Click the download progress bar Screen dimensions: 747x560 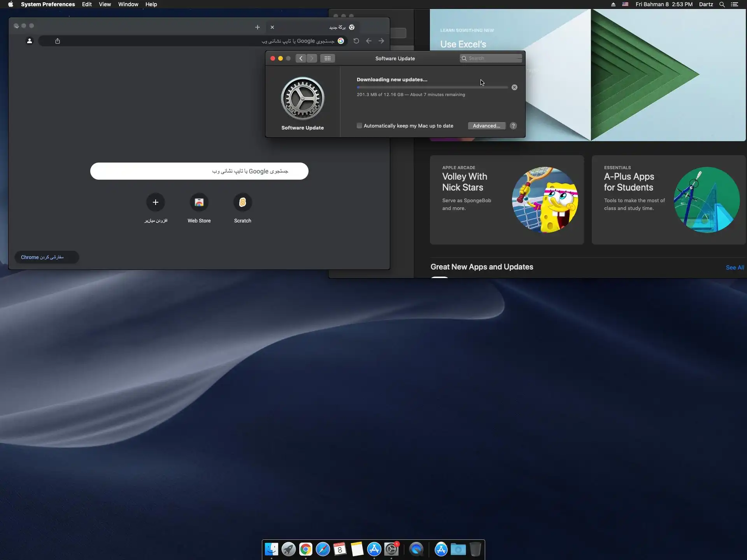[432, 87]
